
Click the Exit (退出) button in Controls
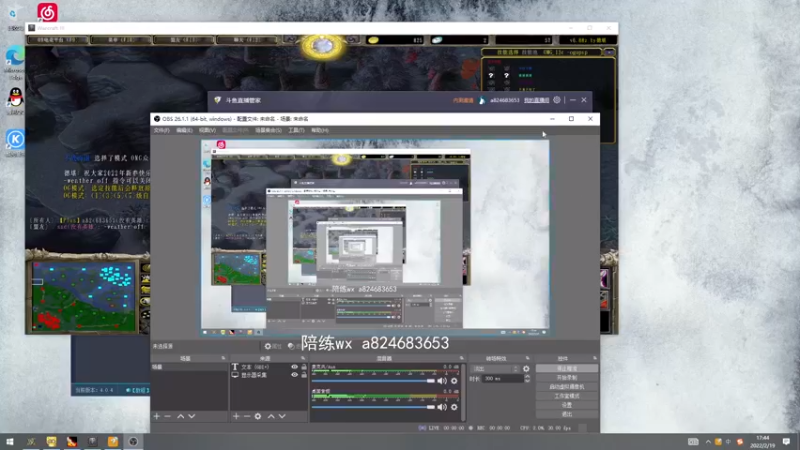[x=567, y=414]
